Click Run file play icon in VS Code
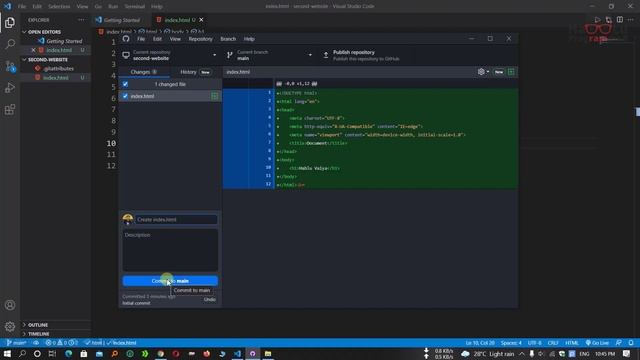 [x=598, y=20]
